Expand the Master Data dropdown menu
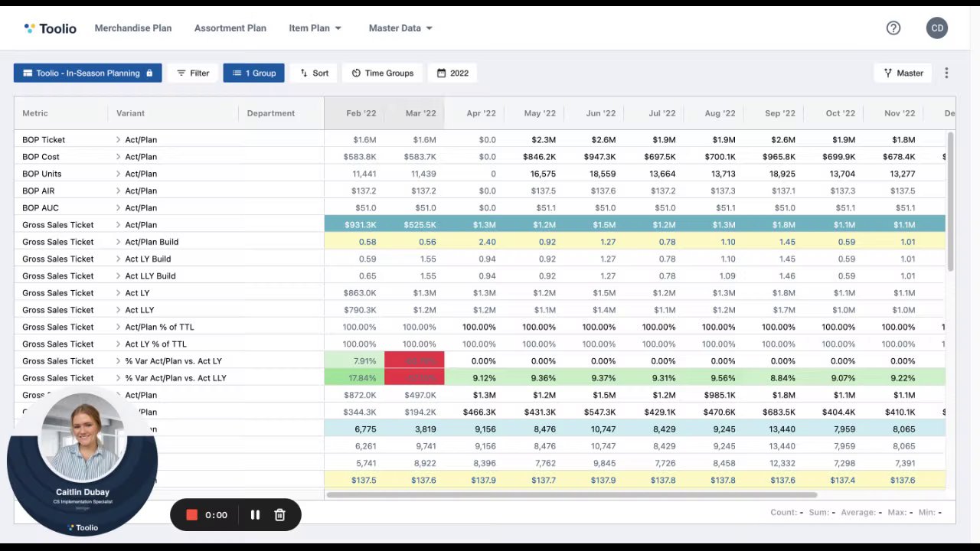This screenshot has height=551, width=980. pos(400,28)
